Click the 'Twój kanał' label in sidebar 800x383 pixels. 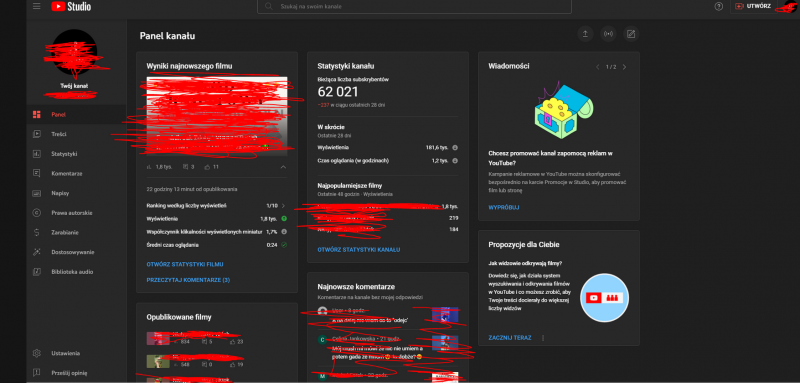tap(74, 86)
